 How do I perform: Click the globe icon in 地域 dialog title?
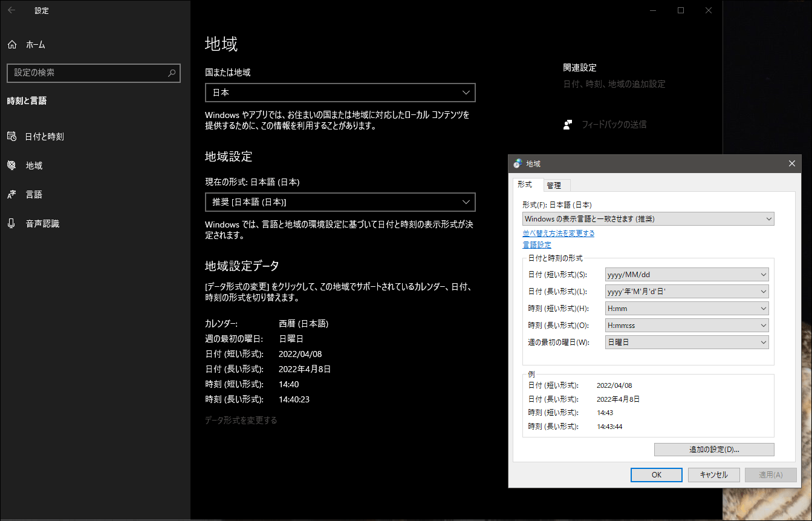518,163
